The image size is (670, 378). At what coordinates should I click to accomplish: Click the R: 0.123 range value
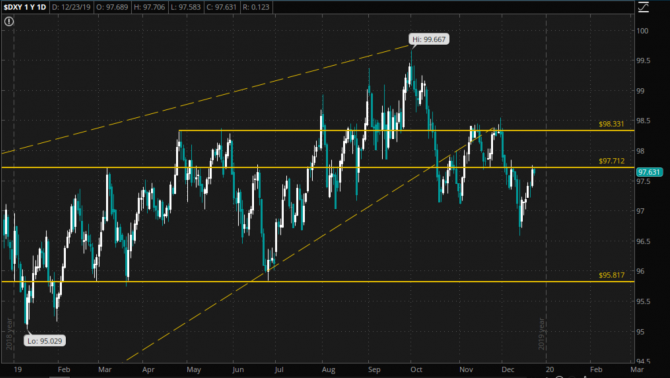256,7
